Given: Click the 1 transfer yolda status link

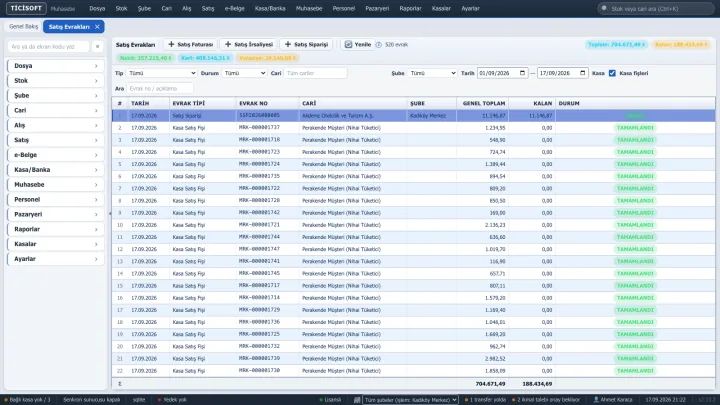Looking at the screenshot, I should pos(485,400).
